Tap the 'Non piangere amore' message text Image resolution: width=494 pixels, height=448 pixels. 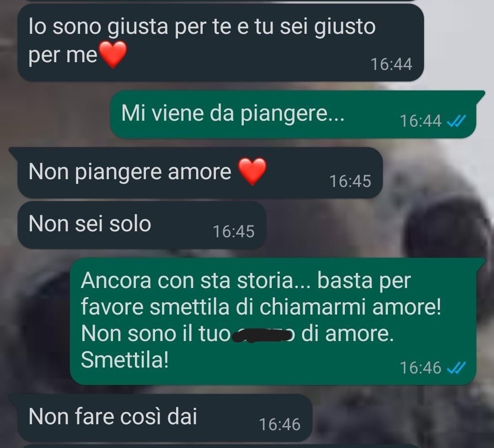(130, 172)
